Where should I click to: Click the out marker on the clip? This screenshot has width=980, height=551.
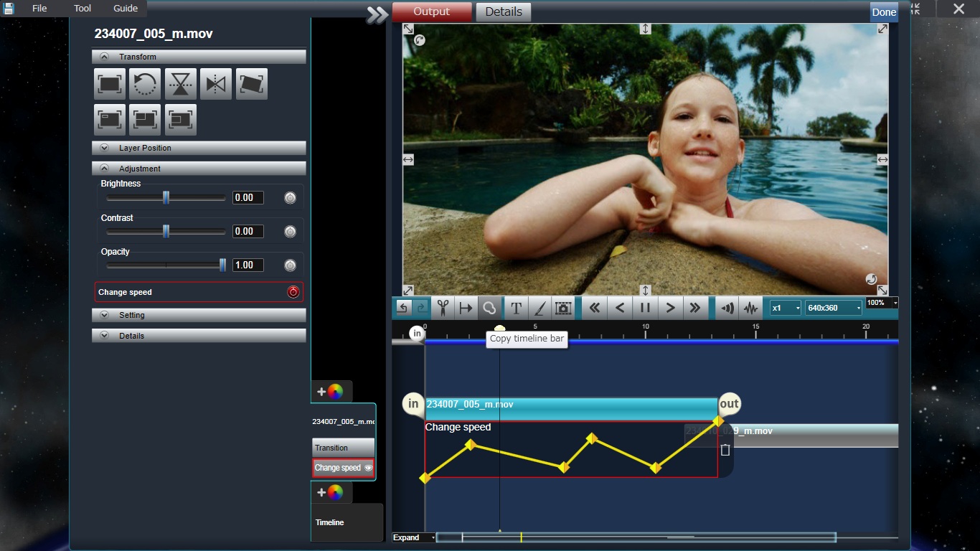[x=729, y=404]
